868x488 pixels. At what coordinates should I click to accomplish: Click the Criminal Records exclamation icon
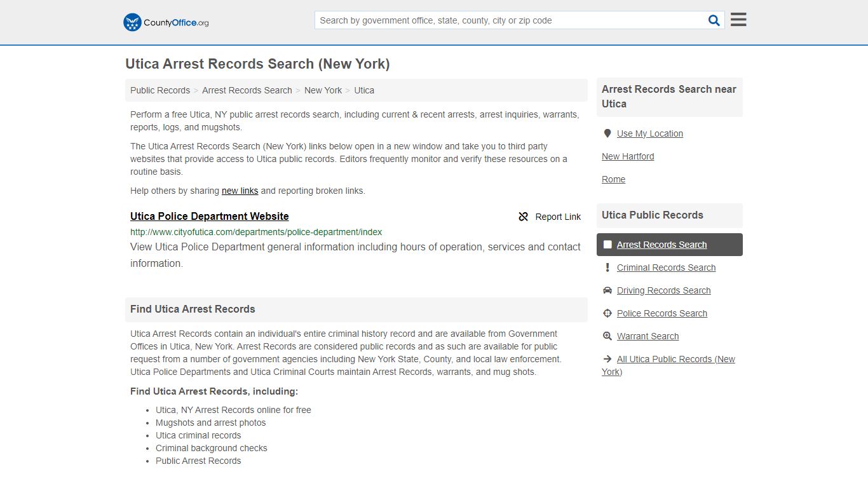click(607, 268)
